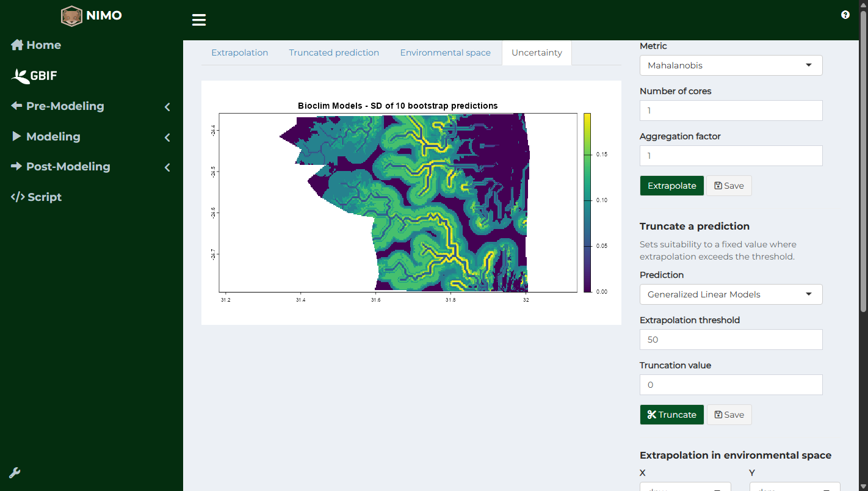This screenshot has height=491, width=868.
Task: Open the help question mark icon
Action: (x=845, y=15)
